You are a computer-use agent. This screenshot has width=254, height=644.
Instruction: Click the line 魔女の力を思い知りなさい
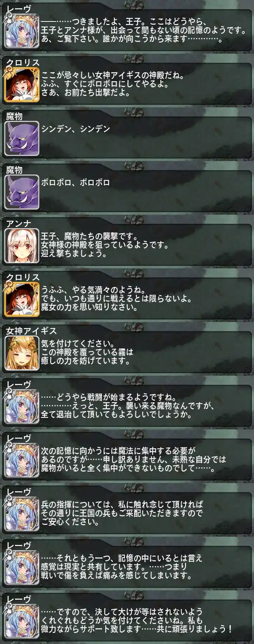[89, 307]
